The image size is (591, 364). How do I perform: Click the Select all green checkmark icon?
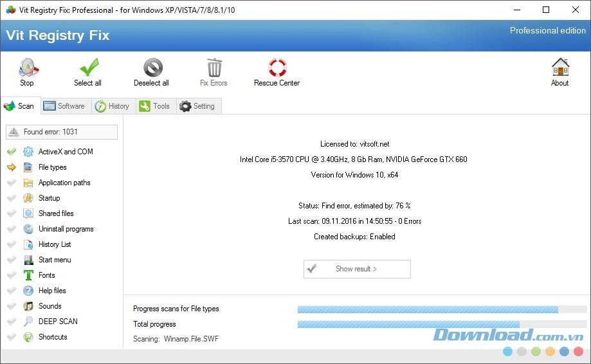[x=89, y=67]
